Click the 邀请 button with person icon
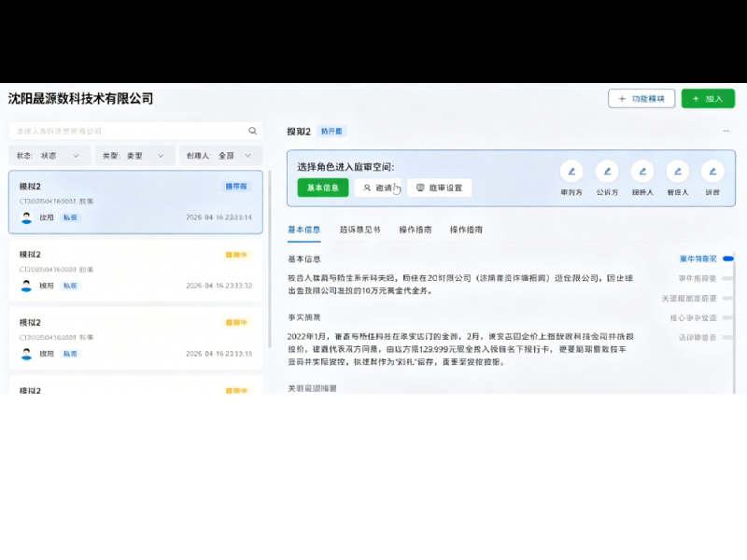This screenshot has width=747, height=560. [378, 188]
